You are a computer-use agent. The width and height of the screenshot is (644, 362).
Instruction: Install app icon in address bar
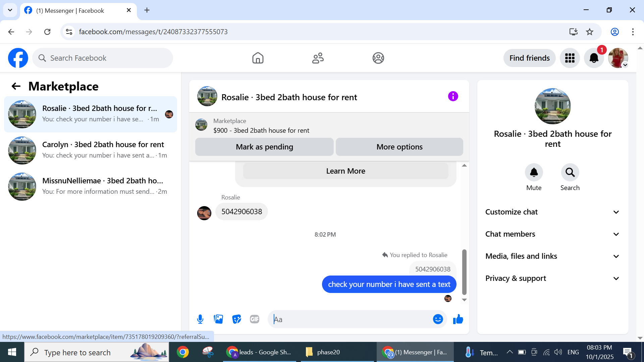tap(573, 32)
